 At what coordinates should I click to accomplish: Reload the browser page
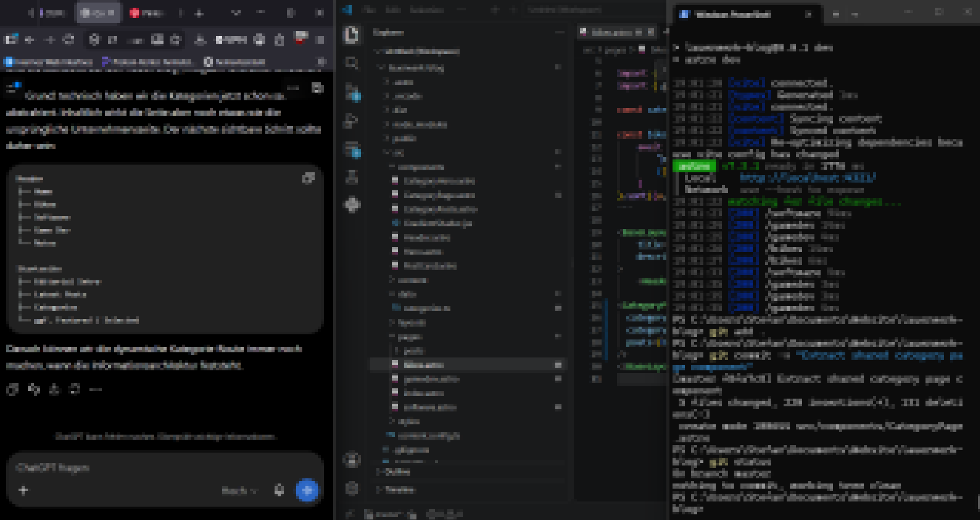[x=68, y=40]
